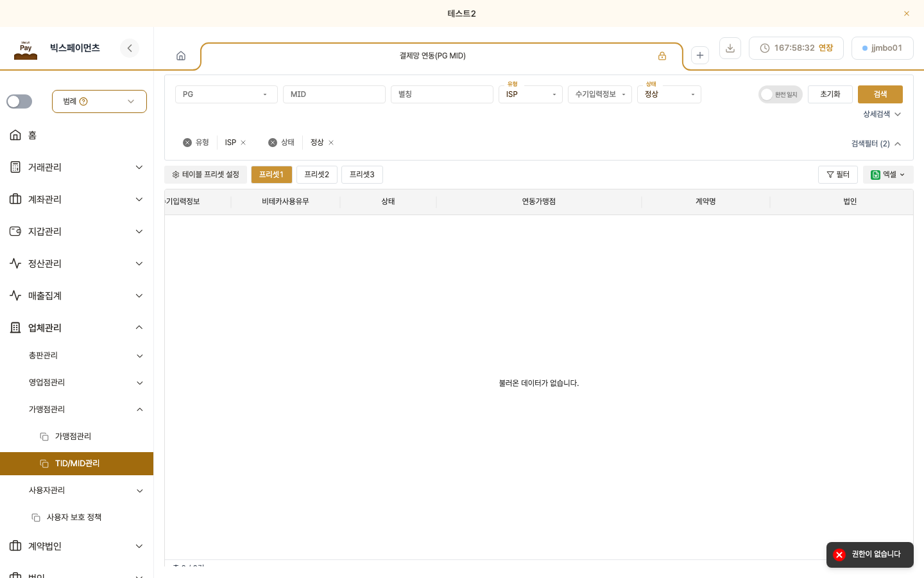
Task: Click the lock icon on the tab
Action: point(662,56)
